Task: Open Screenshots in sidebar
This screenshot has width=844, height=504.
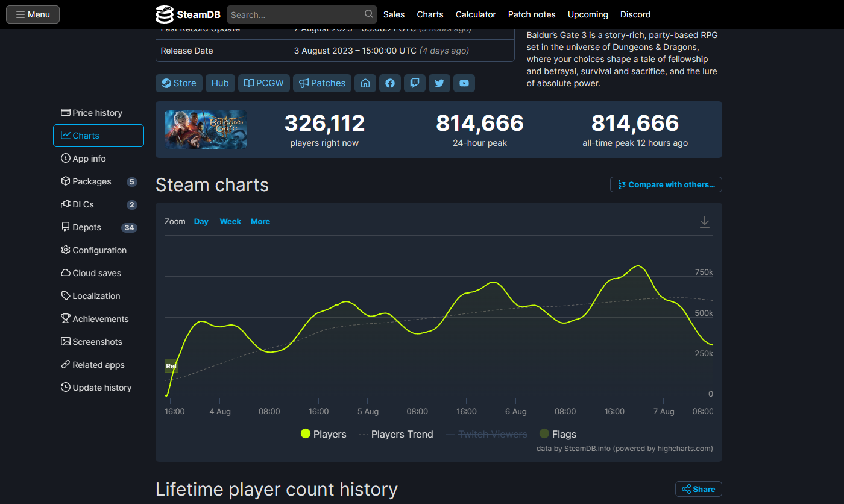Action: 98,342
